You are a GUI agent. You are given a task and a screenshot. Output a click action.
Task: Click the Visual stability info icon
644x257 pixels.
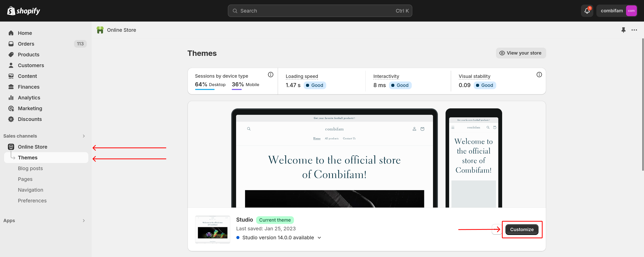(x=539, y=75)
